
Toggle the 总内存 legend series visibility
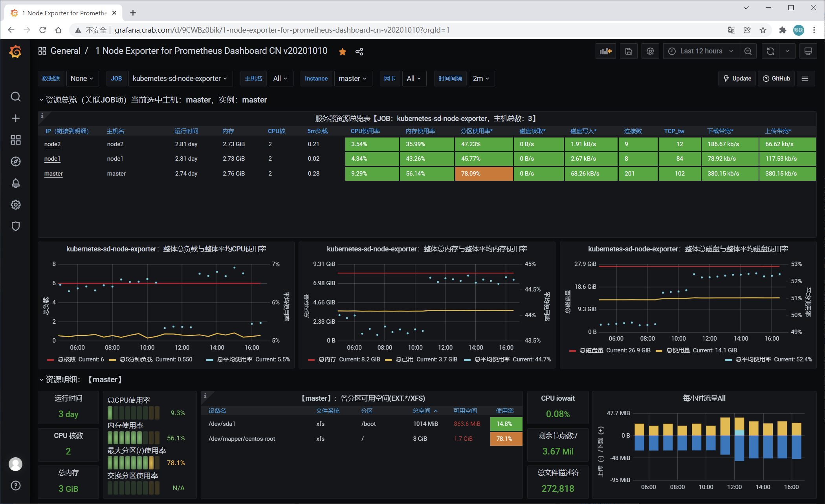[327, 359]
